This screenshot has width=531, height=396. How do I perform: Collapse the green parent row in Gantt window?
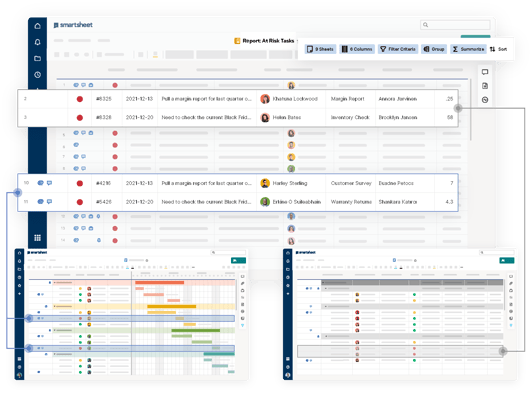click(x=55, y=330)
